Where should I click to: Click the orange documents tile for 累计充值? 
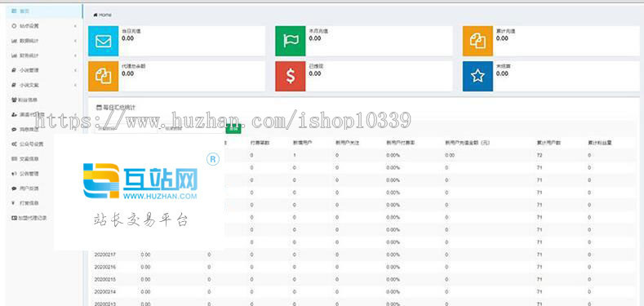[x=477, y=41]
